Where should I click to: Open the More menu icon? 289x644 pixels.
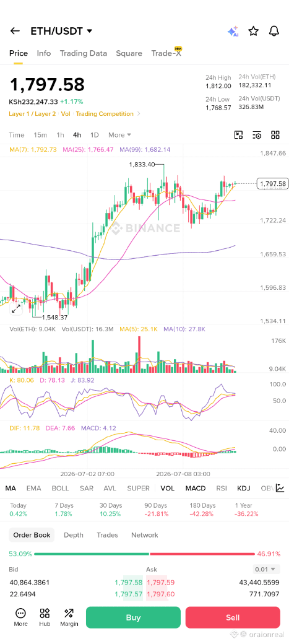[20, 617]
